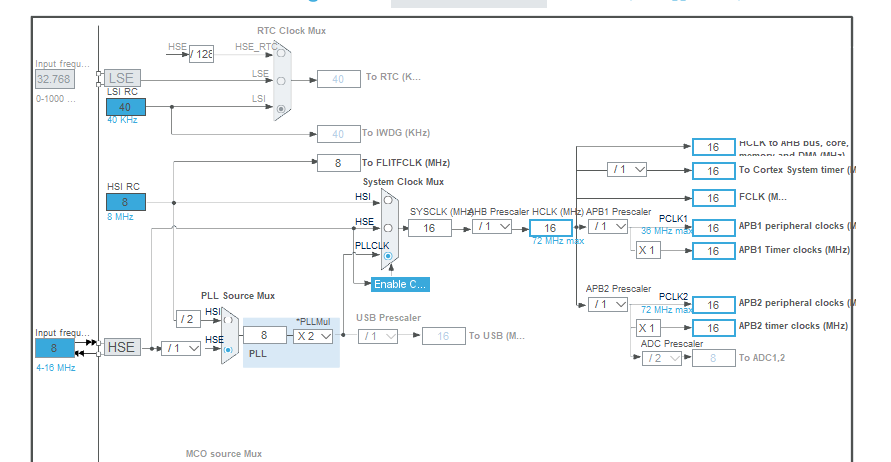Click the To IWDG output value box

[x=339, y=134]
